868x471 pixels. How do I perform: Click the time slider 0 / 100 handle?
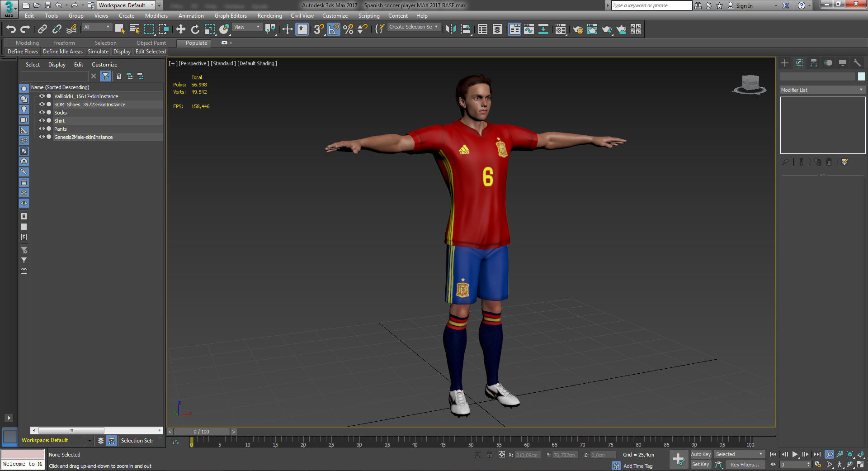(201, 432)
